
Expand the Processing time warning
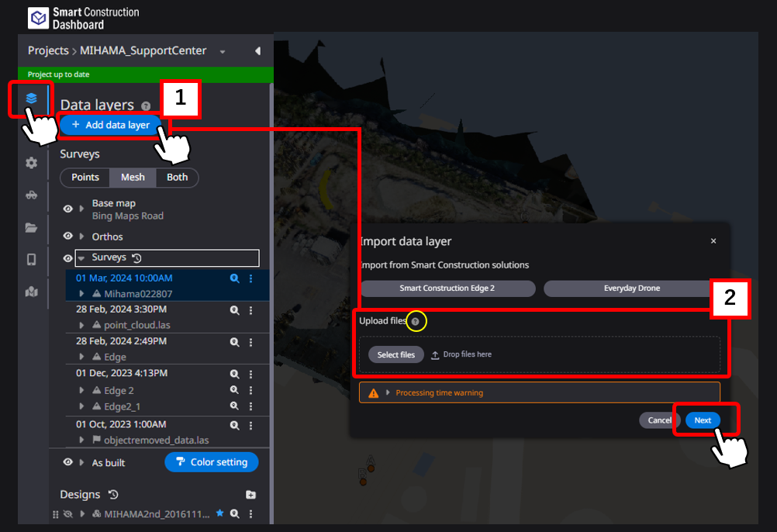(x=388, y=393)
